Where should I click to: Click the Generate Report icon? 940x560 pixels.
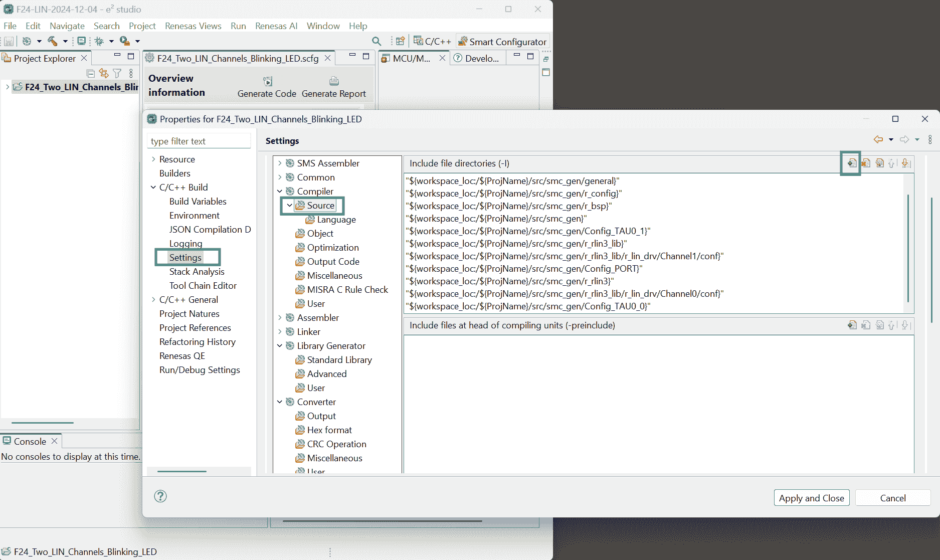(334, 82)
